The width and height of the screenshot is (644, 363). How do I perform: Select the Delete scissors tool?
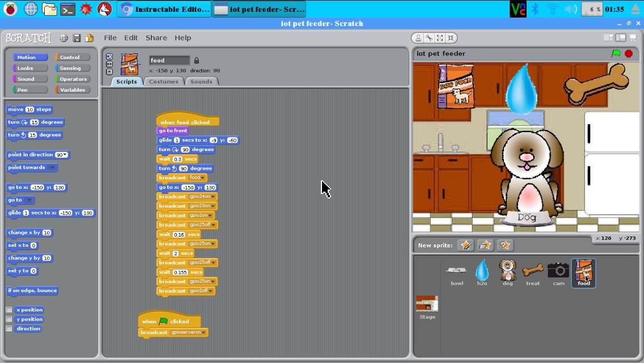tap(429, 38)
